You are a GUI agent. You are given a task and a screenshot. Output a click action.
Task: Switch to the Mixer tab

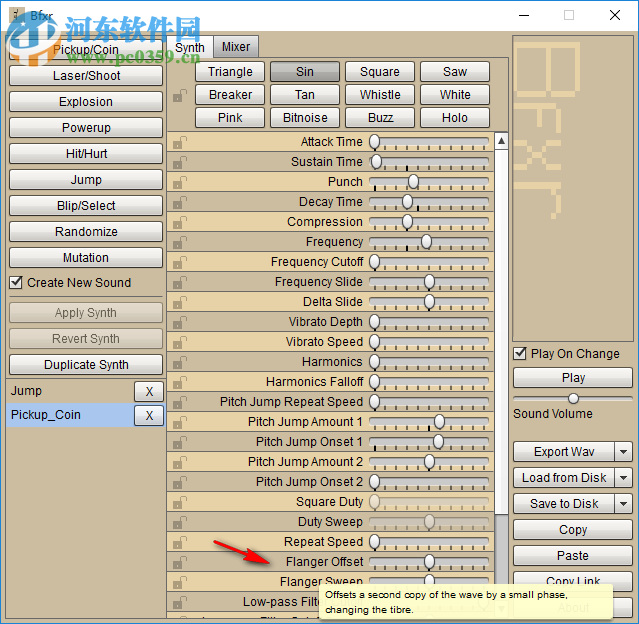pyautogui.click(x=236, y=47)
